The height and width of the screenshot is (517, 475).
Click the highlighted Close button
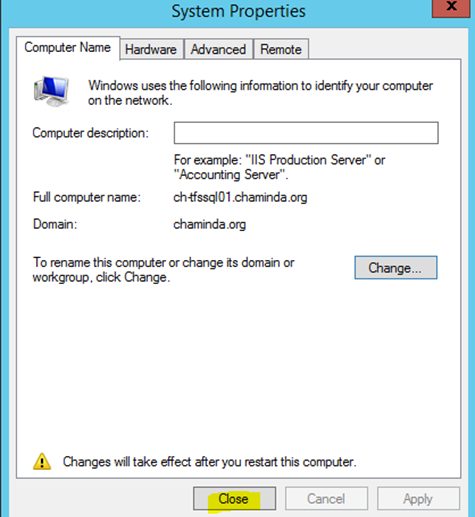click(x=234, y=499)
